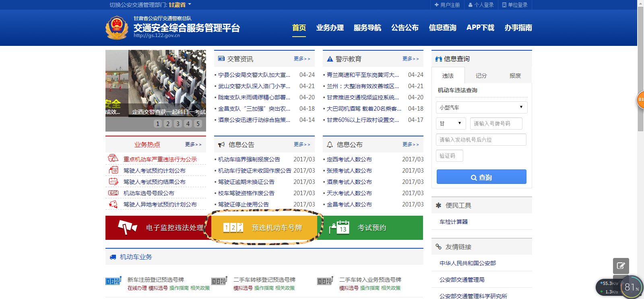The height and width of the screenshot is (299, 644).
Task: Open the 甘肃省 province switch dropdown
Action: pos(180,5)
